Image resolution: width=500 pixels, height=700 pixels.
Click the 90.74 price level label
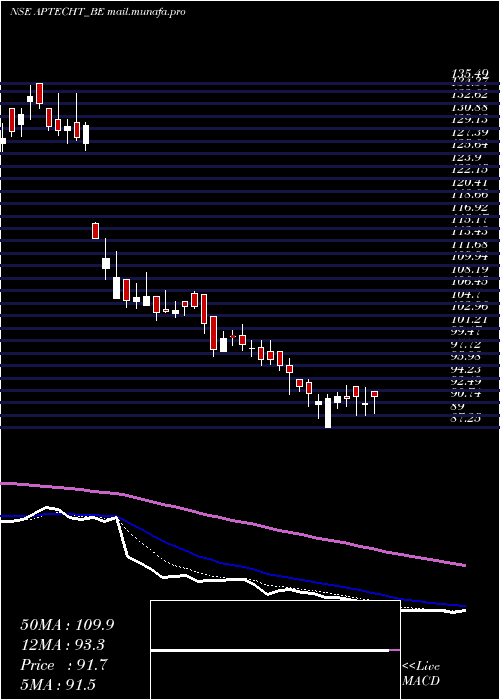pos(466,394)
